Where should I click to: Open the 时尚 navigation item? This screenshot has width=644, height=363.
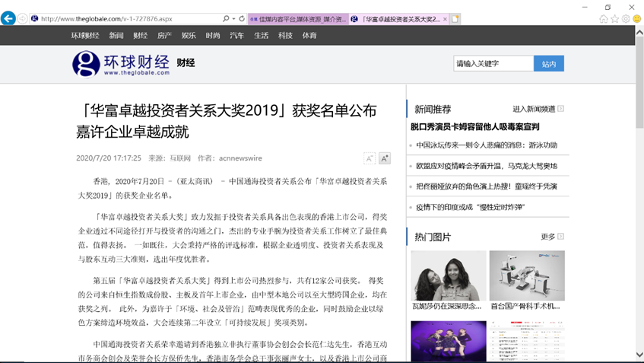[x=213, y=35]
